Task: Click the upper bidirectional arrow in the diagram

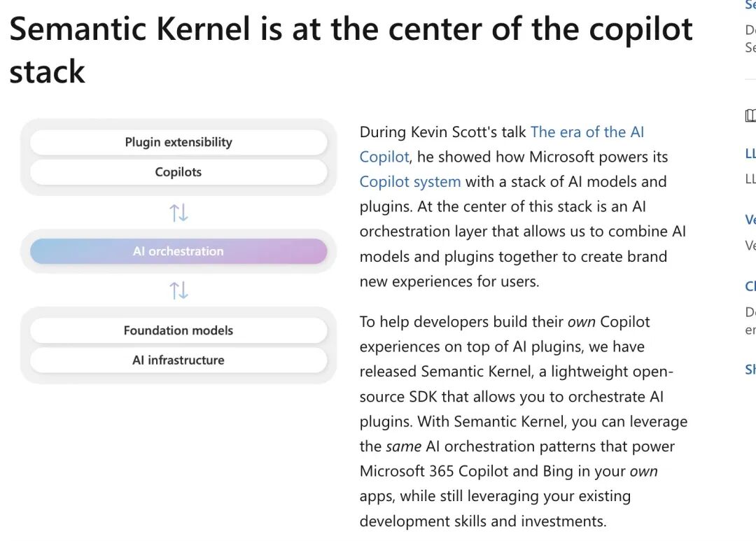Action: click(x=178, y=211)
